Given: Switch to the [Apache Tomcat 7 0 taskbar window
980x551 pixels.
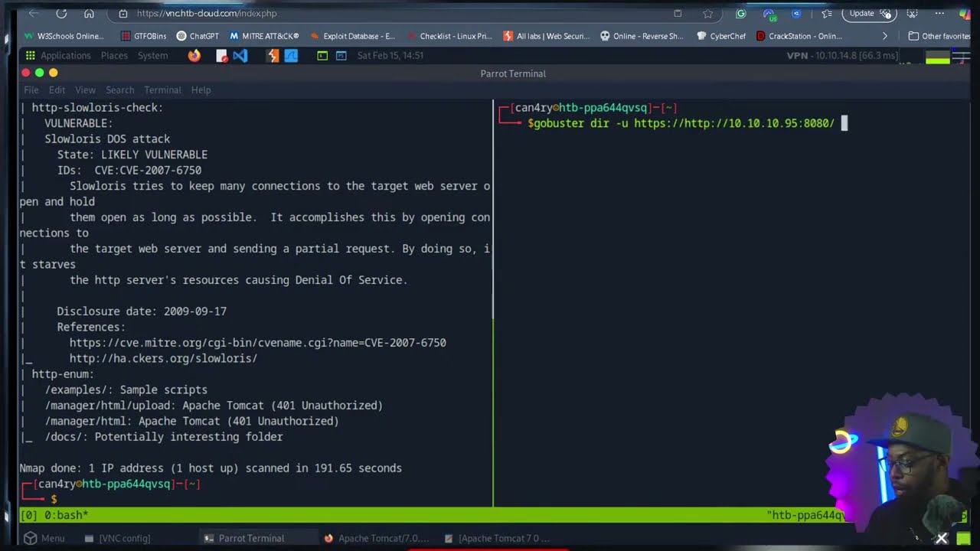Looking at the screenshot, I should [x=497, y=538].
